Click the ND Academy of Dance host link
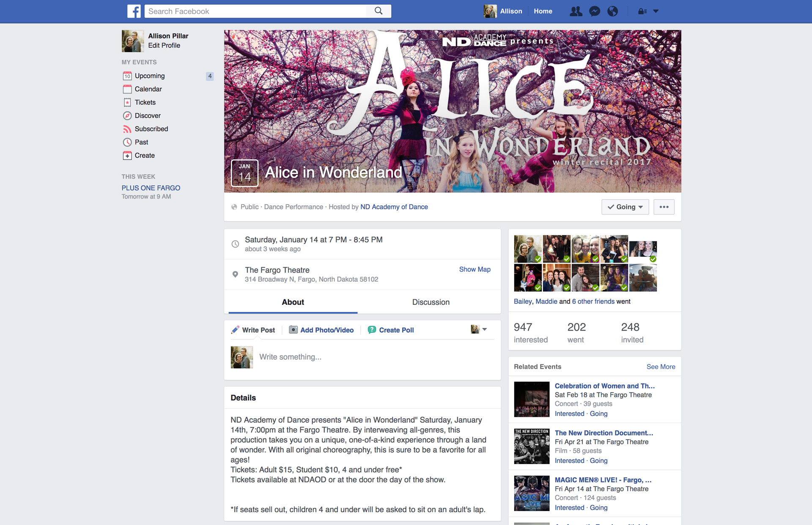This screenshot has height=525, width=812. (x=394, y=207)
